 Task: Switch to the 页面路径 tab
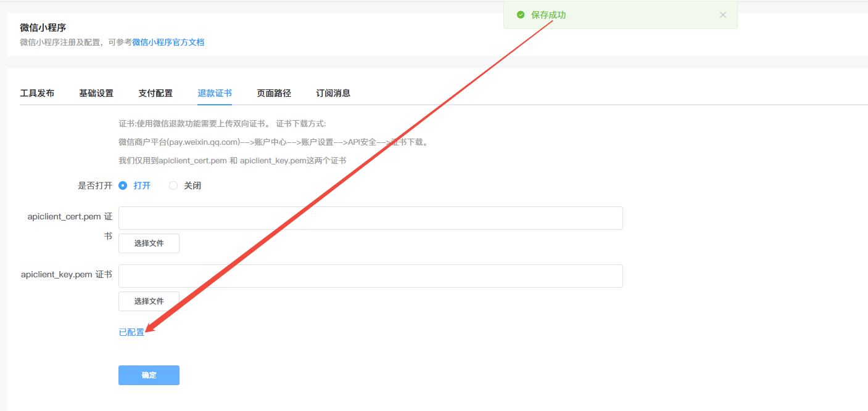(x=274, y=93)
